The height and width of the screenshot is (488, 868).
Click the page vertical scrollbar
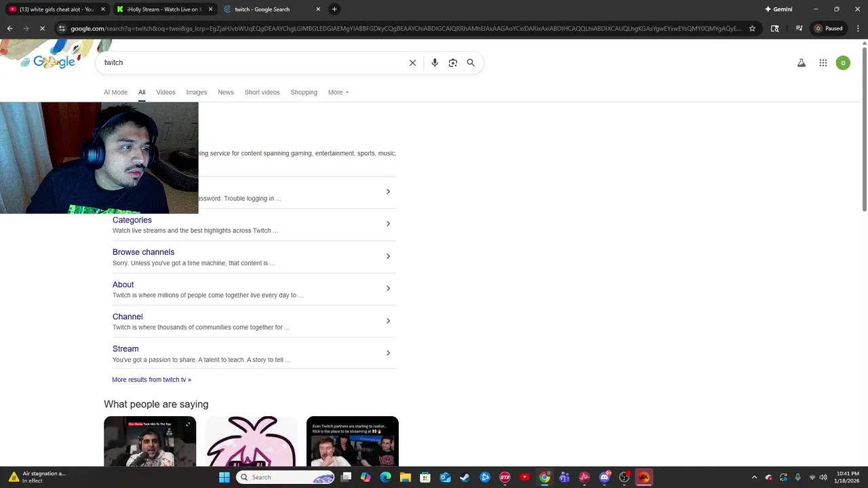coord(864,129)
